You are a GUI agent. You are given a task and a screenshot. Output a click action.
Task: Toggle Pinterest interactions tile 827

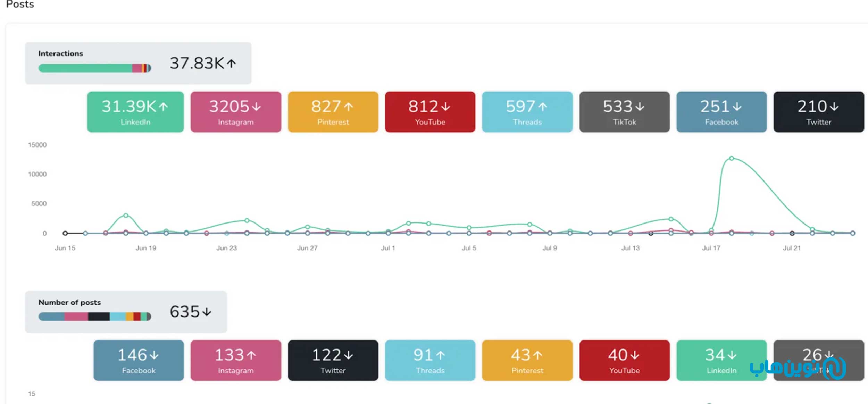click(x=333, y=112)
